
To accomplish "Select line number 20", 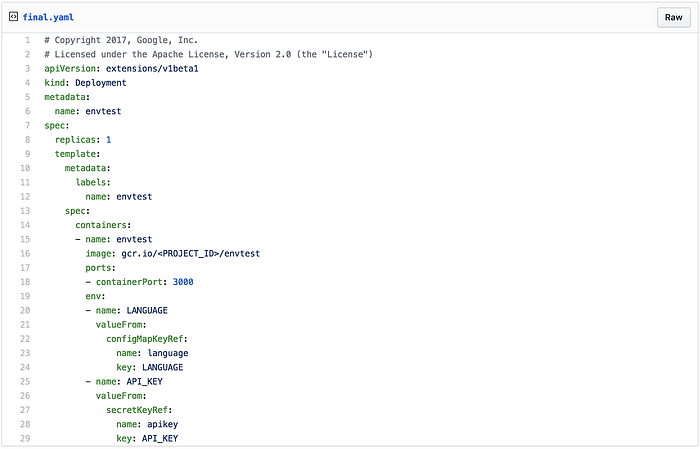I will (x=25, y=311).
